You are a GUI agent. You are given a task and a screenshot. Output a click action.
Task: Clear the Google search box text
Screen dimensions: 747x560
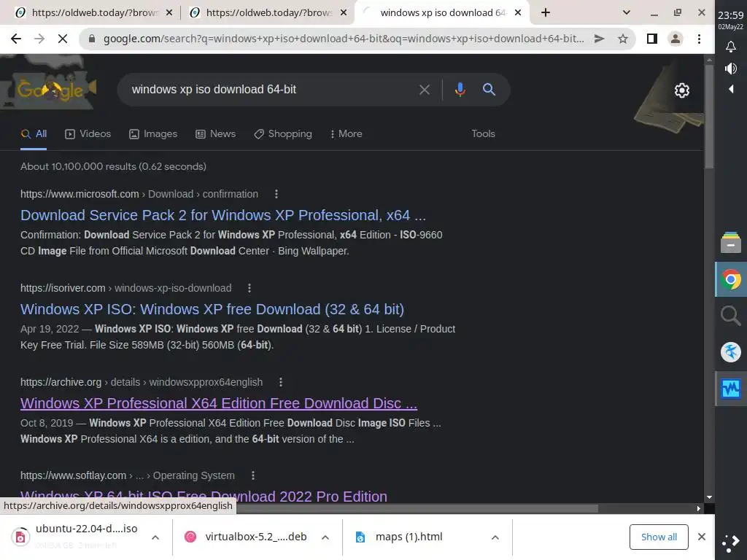click(x=424, y=90)
